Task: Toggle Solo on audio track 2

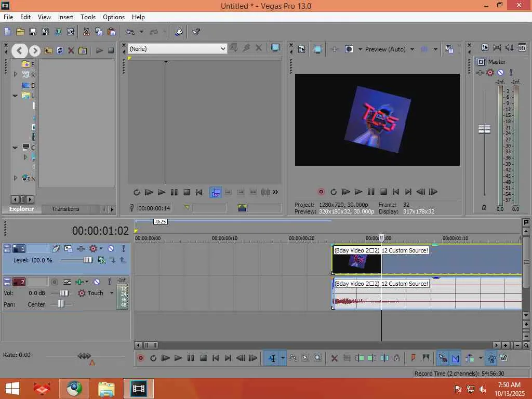Action: (109, 282)
